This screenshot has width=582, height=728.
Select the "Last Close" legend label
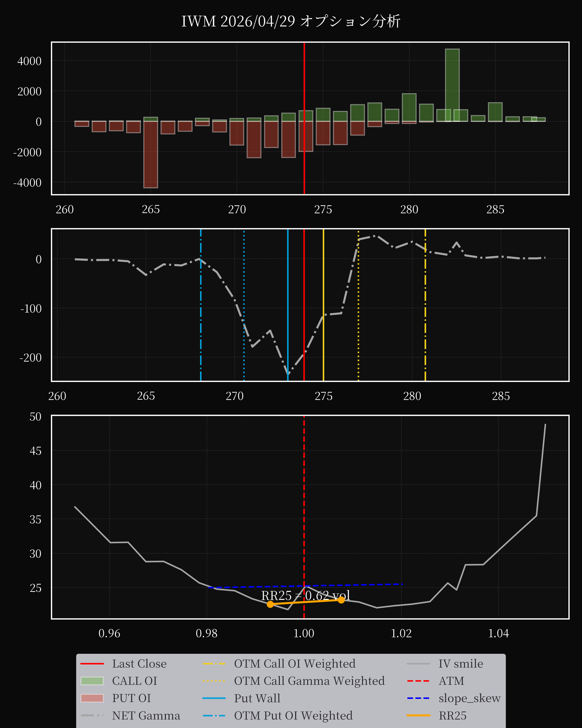point(139,663)
